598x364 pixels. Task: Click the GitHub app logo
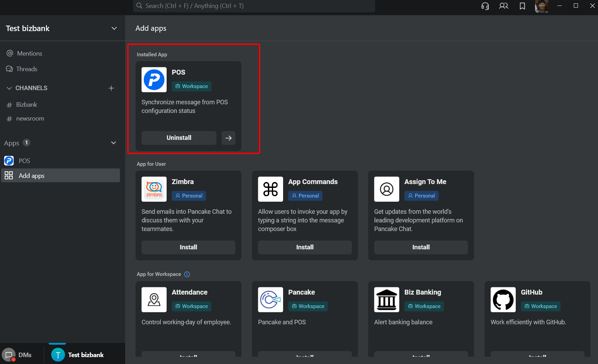(503, 299)
